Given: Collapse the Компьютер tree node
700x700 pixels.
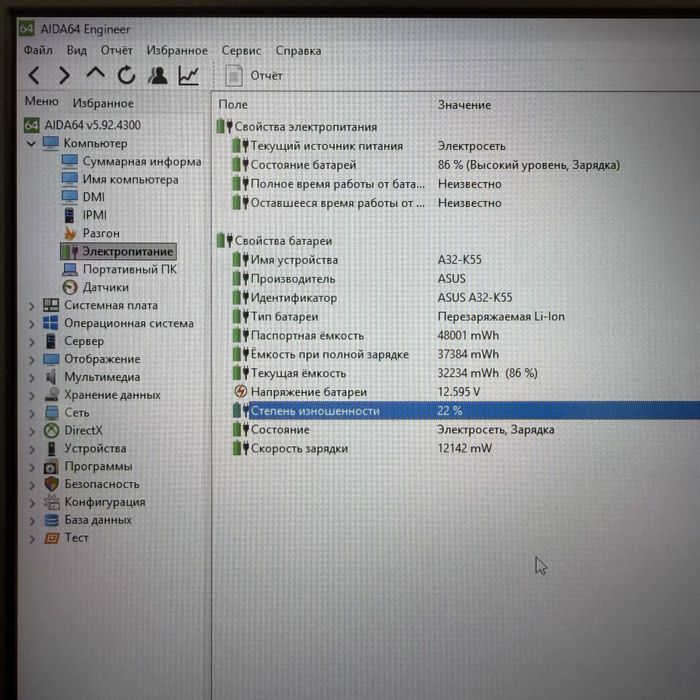Looking at the screenshot, I should click(x=31, y=144).
